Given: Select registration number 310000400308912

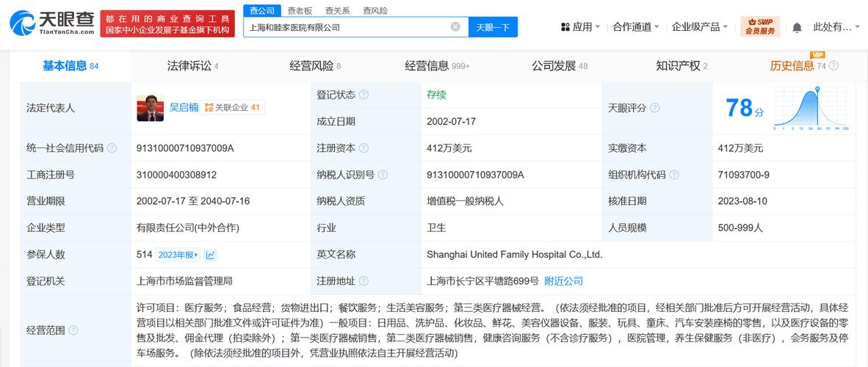Looking at the screenshot, I should click(176, 175).
